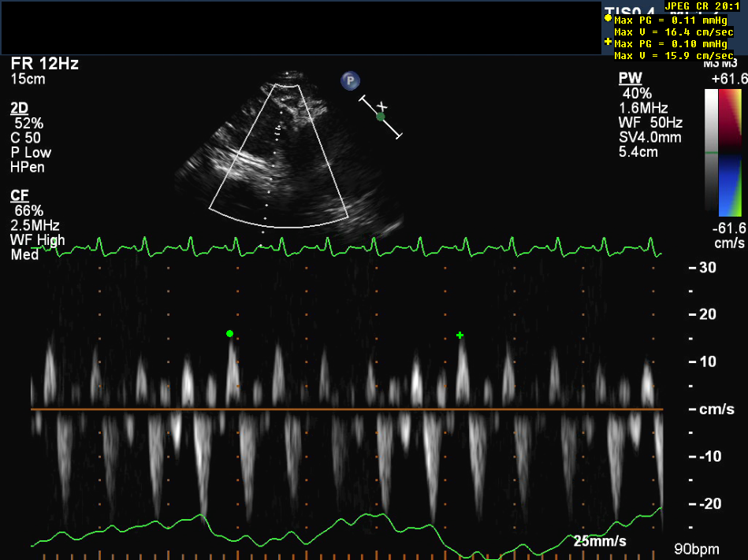Viewport: 748px width, 560px height.
Task: Select the PW Doppler mode label
Action: [630, 79]
